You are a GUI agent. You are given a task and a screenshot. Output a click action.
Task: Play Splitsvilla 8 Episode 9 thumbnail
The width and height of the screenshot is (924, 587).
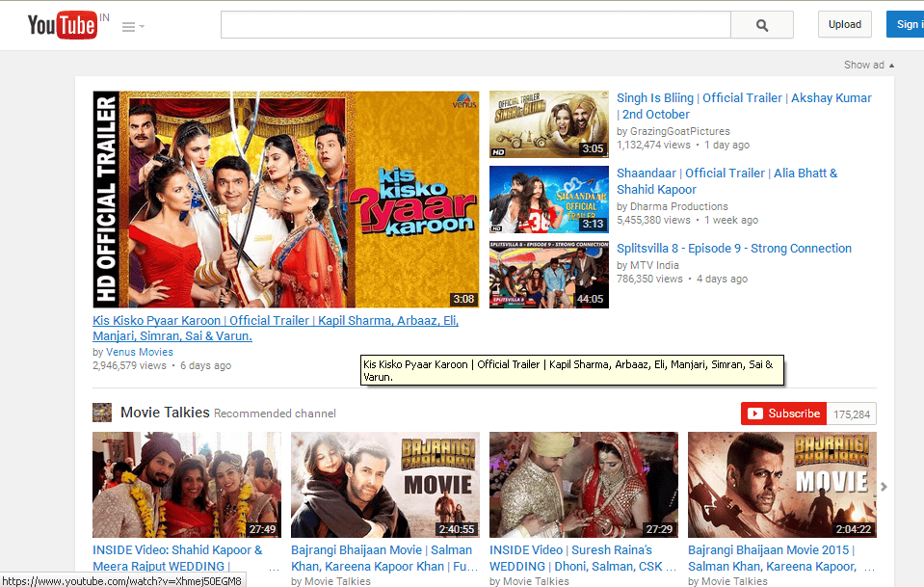pyautogui.click(x=548, y=275)
